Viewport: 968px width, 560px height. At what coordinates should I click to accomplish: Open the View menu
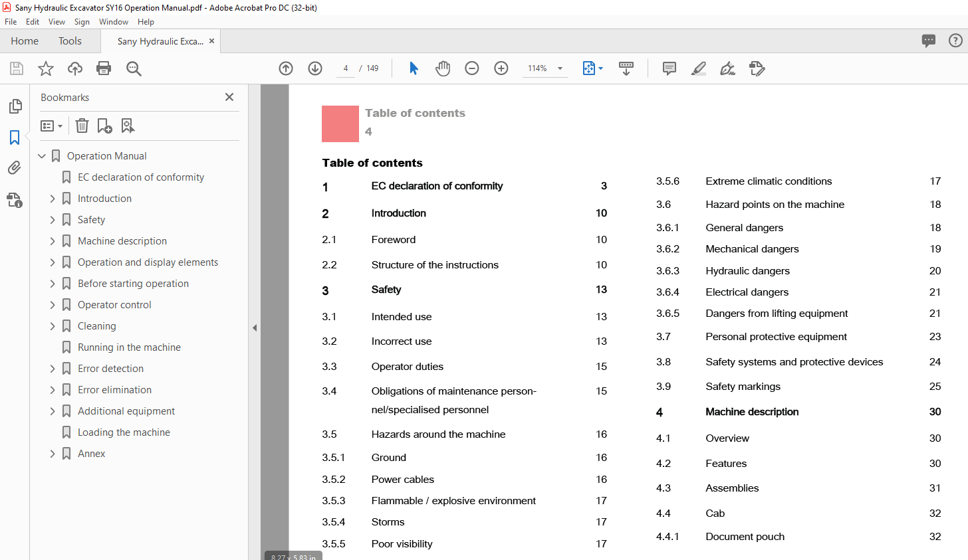57,22
